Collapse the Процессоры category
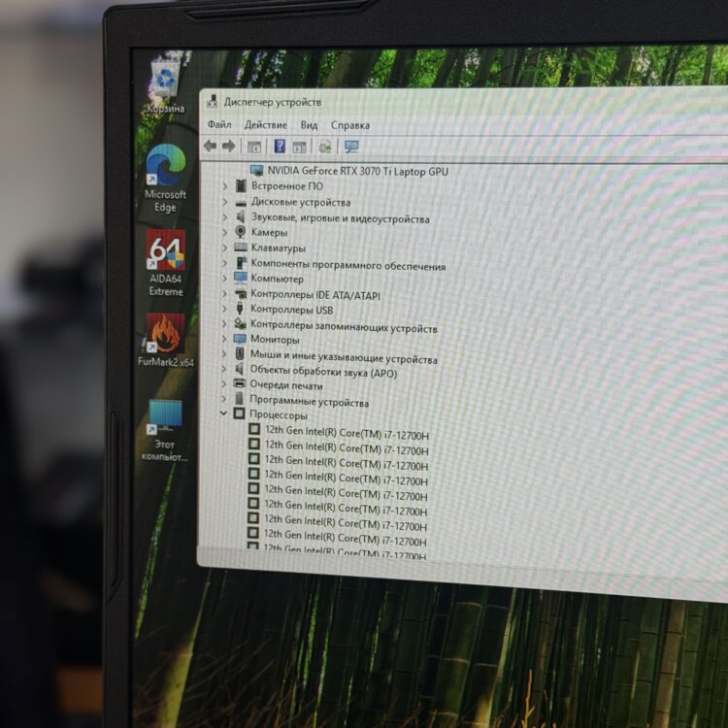 224,414
